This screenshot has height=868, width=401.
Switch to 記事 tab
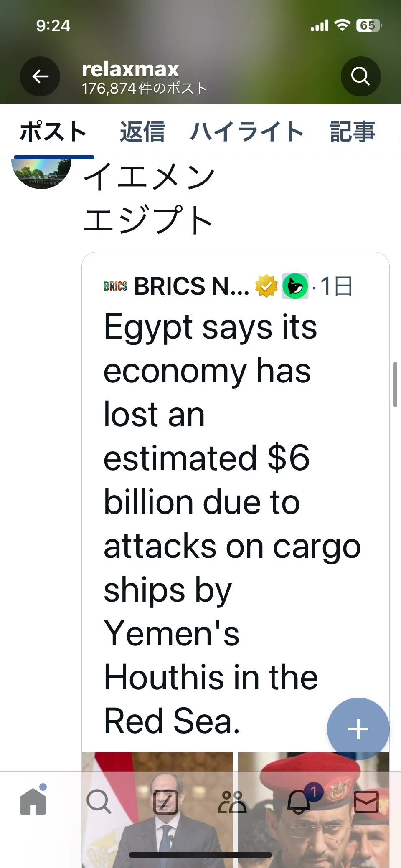click(x=353, y=132)
